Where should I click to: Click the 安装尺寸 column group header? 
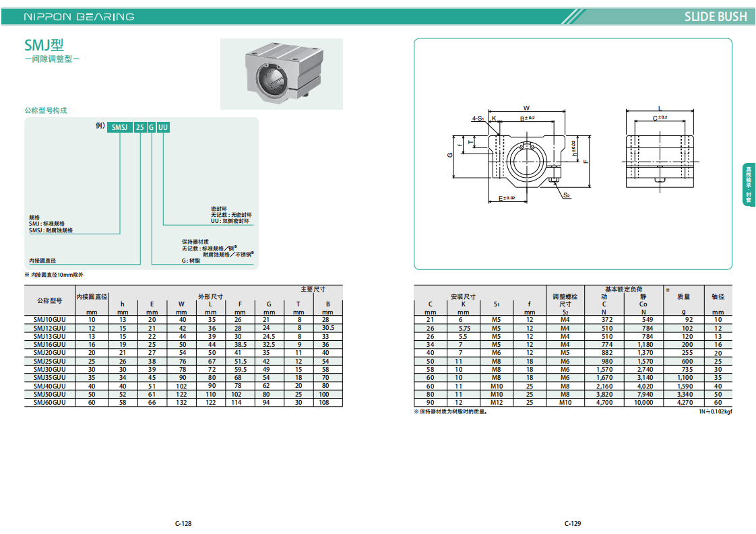click(x=463, y=296)
